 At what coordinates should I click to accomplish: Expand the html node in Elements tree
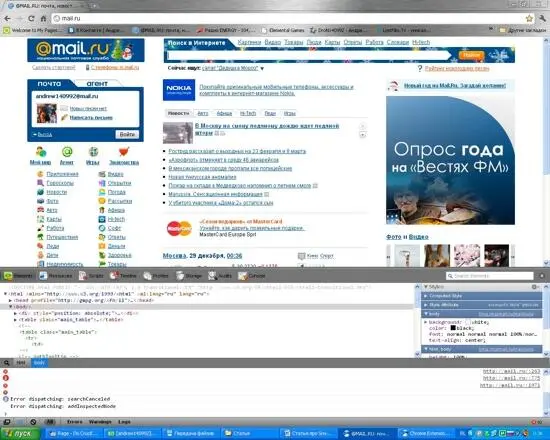(5, 294)
